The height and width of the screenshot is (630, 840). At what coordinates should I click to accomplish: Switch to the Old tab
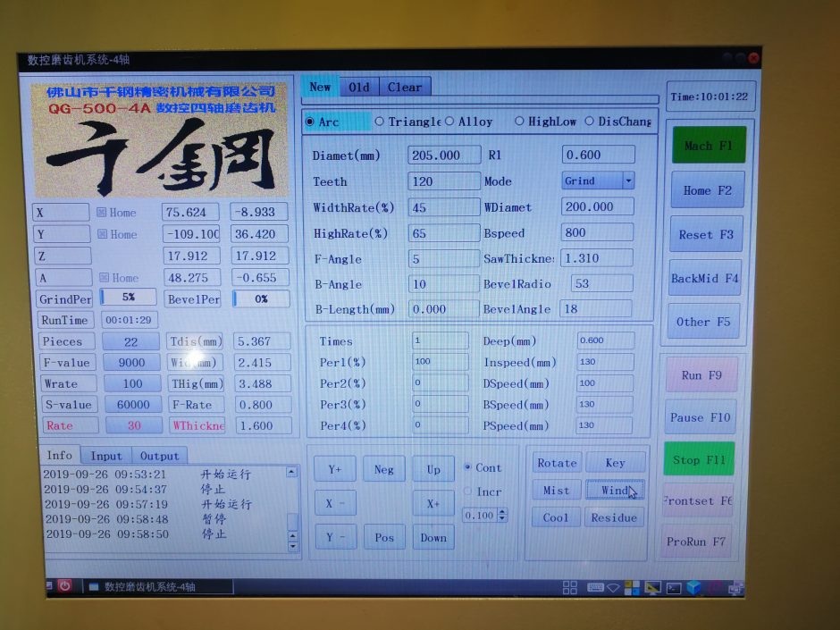click(359, 87)
